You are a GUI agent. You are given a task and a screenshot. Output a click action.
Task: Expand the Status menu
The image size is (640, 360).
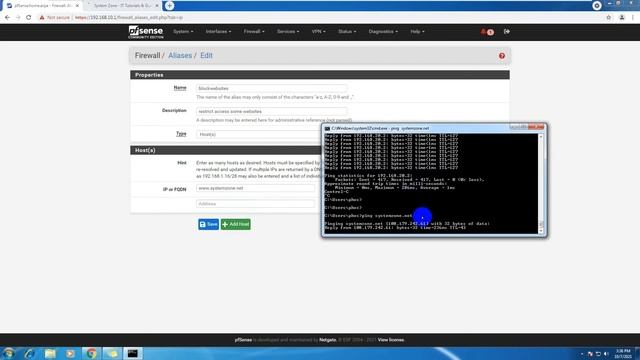(x=347, y=31)
